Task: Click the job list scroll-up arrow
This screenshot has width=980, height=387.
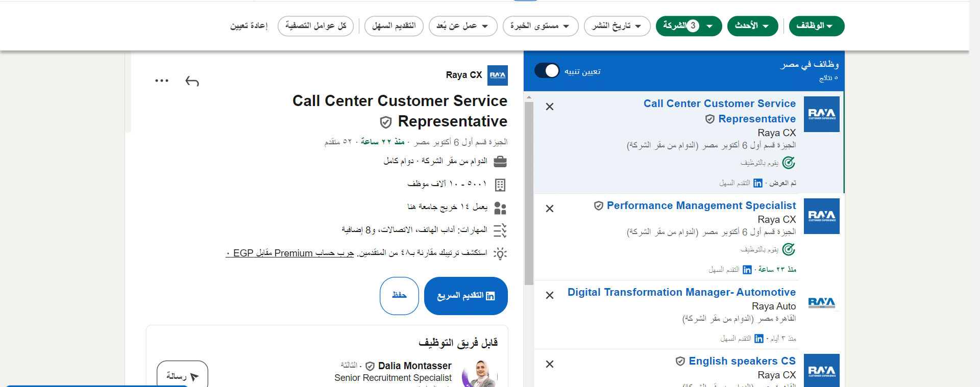Action: coord(529,96)
